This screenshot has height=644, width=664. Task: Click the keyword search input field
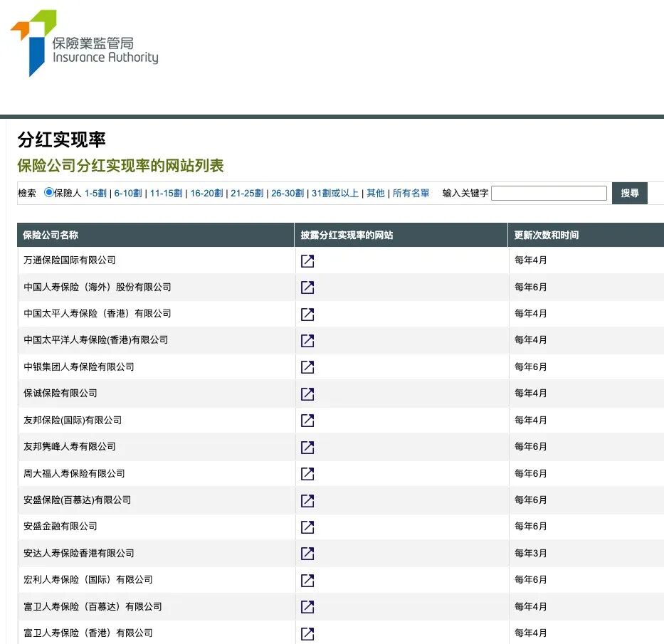point(549,194)
